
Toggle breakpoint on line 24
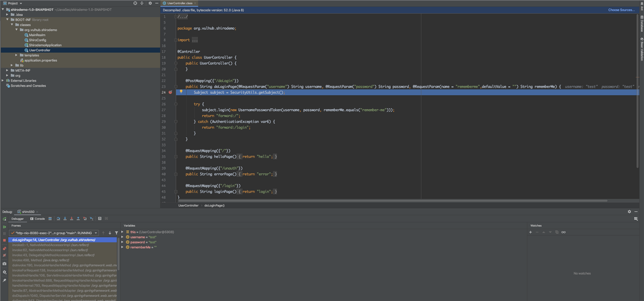pos(171,92)
